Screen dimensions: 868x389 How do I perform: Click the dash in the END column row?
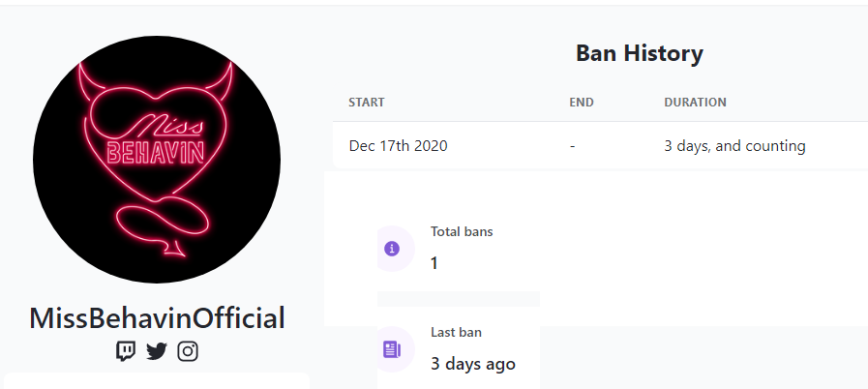pos(572,147)
